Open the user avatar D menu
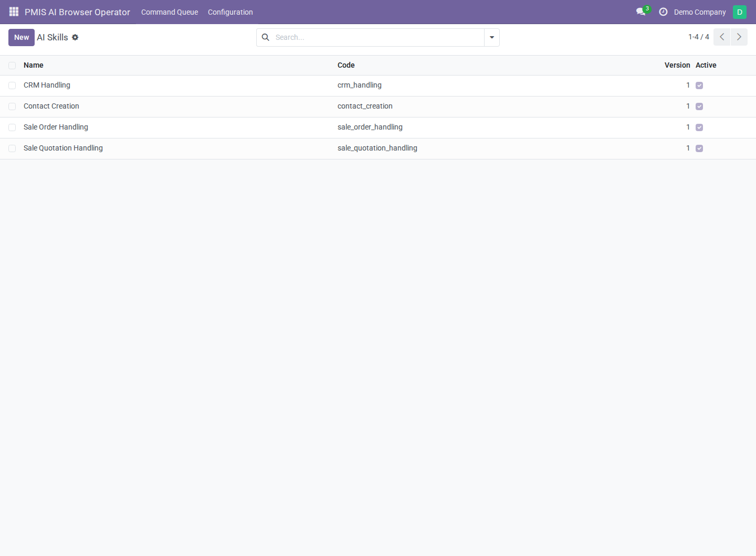This screenshot has width=756, height=556. pos(739,12)
